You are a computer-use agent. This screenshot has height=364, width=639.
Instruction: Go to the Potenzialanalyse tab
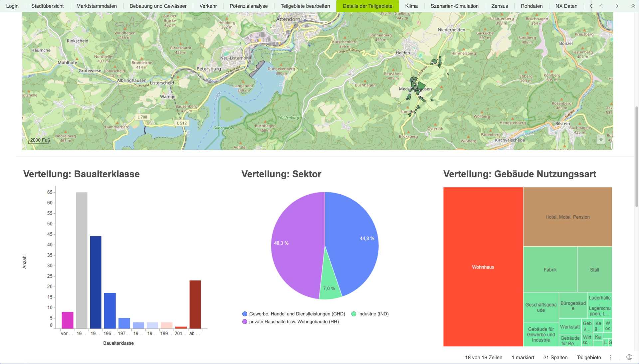[249, 6]
